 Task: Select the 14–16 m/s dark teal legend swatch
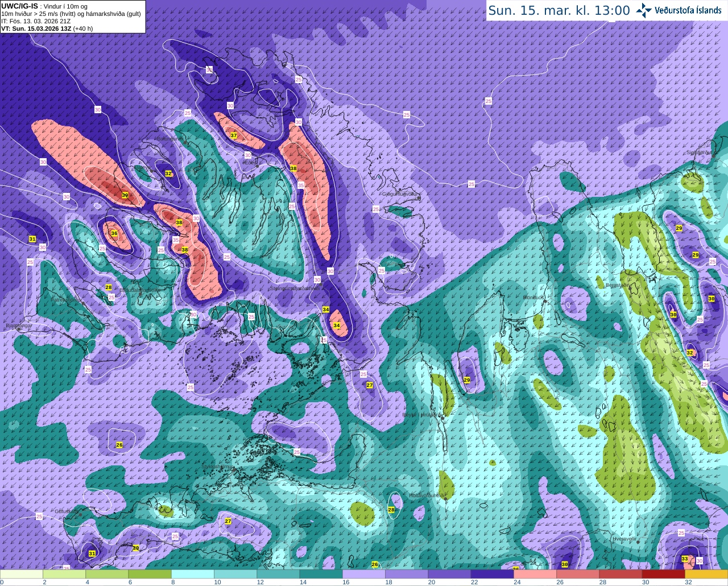[321, 575]
